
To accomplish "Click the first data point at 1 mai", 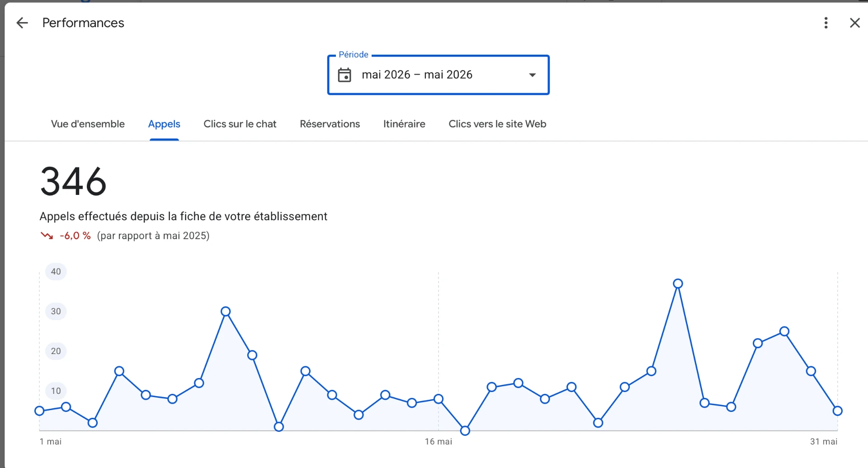I will [39, 411].
